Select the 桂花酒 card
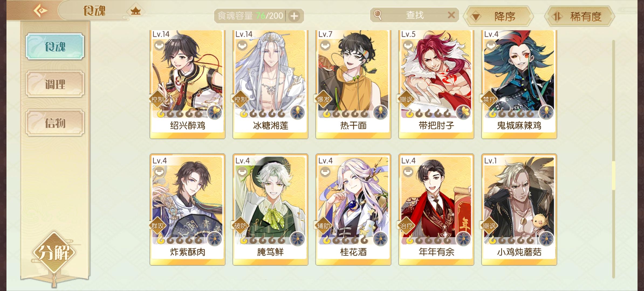The image size is (644, 291). point(353,210)
